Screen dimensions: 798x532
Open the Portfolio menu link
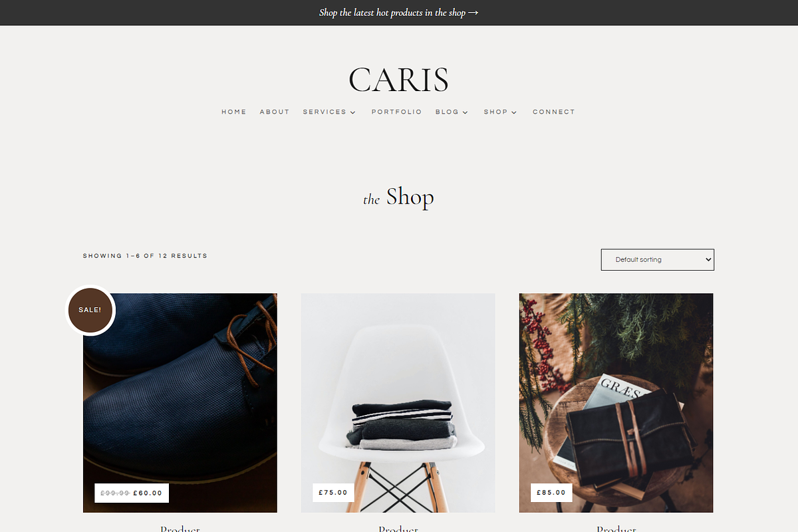click(397, 112)
